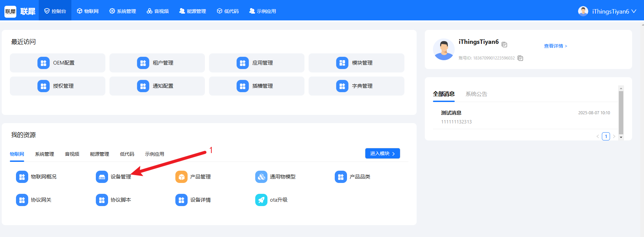Viewport: 644px width, 237px height.
Task: Open the 低代码 top menu item
Action: (228, 11)
